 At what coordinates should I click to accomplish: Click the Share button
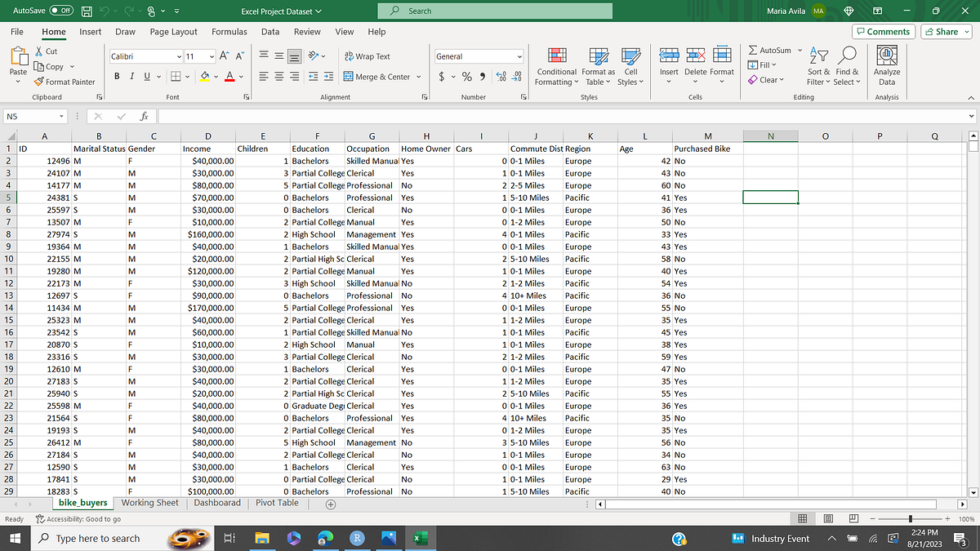coord(946,32)
